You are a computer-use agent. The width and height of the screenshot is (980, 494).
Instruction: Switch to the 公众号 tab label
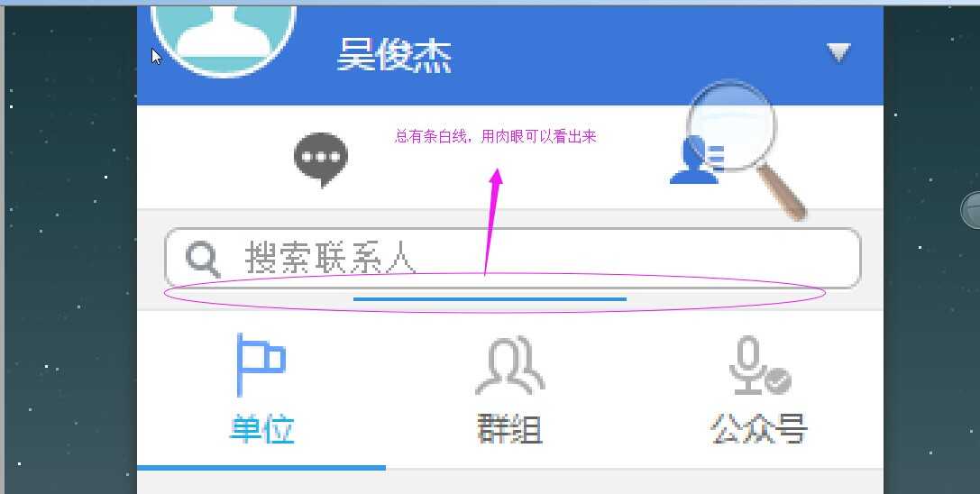coord(759,429)
